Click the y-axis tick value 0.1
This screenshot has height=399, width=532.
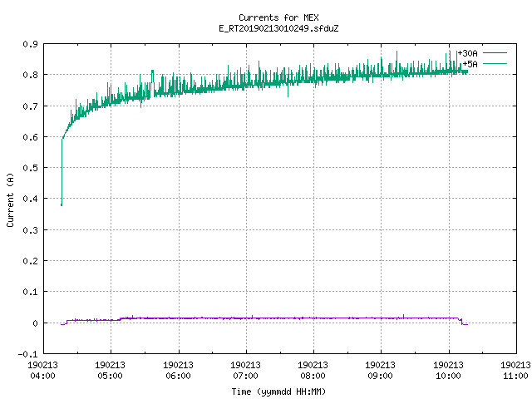coord(30,292)
